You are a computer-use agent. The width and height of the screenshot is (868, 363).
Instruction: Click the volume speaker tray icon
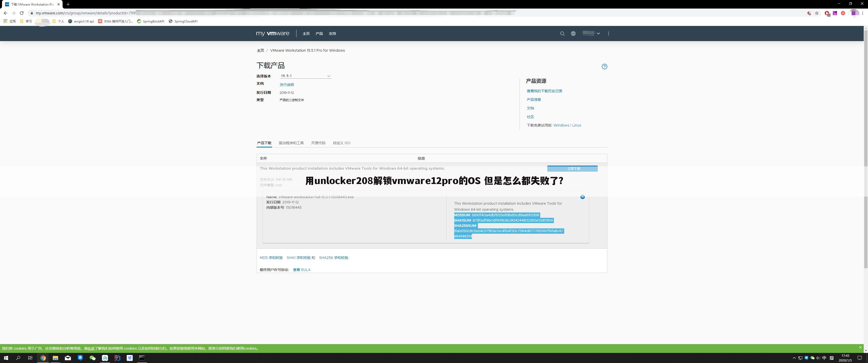(x=818, y=358)
